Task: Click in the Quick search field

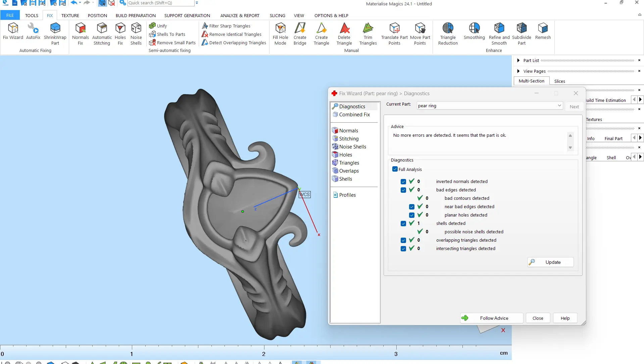Action: (x=160, y=3)
